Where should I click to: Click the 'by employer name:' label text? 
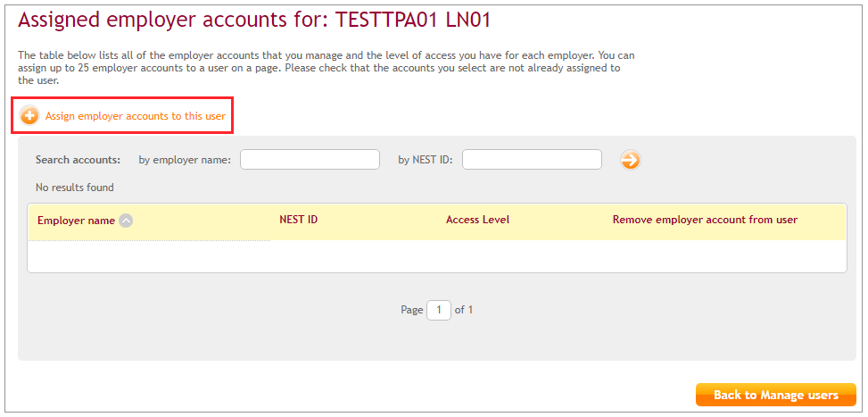185,160
